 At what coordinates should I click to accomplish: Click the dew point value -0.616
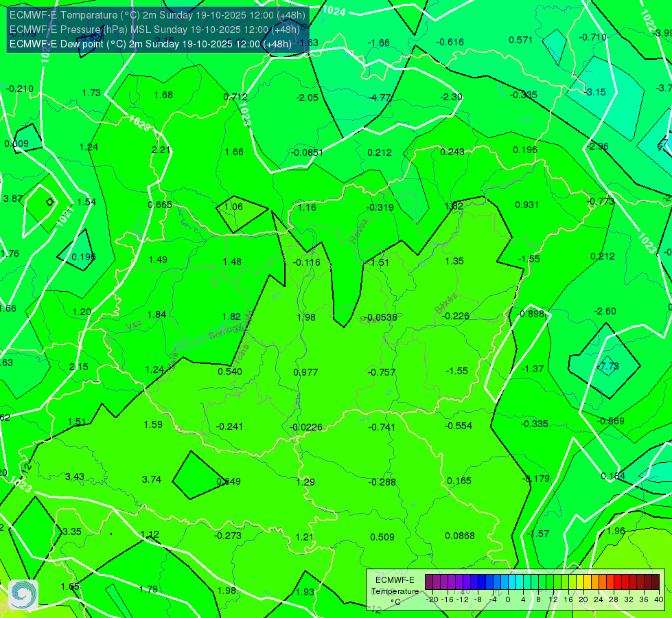(x=450, y=42)
